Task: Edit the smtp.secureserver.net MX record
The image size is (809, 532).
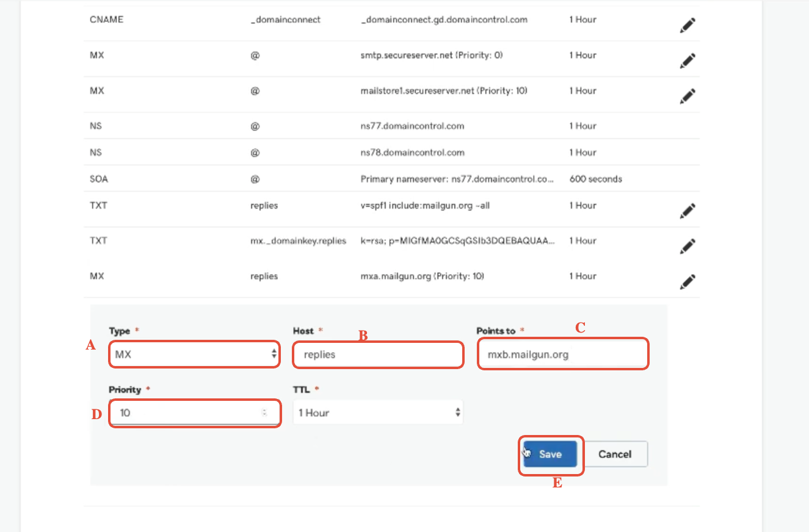Action: point(687,61)
